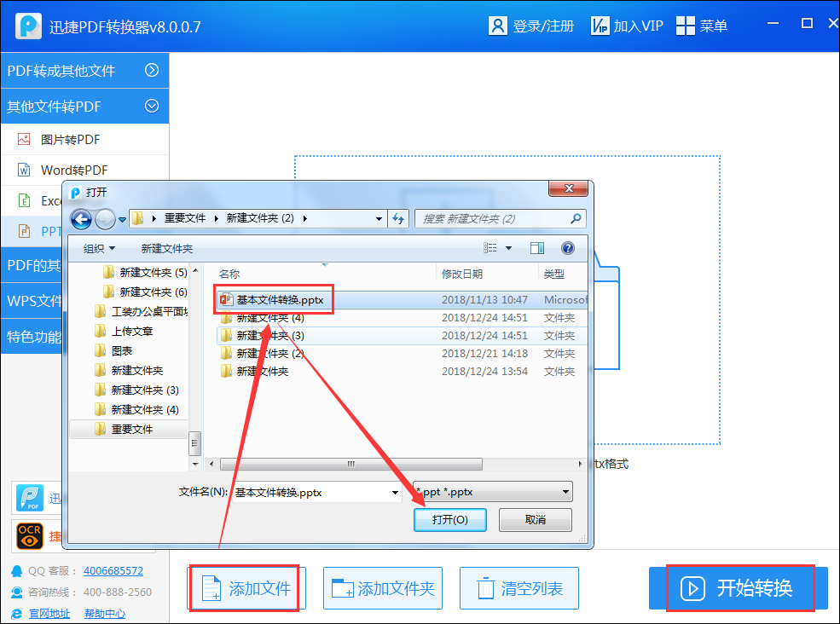
Task: Open the 组织 dropdown menu
Action: (99, 249)
